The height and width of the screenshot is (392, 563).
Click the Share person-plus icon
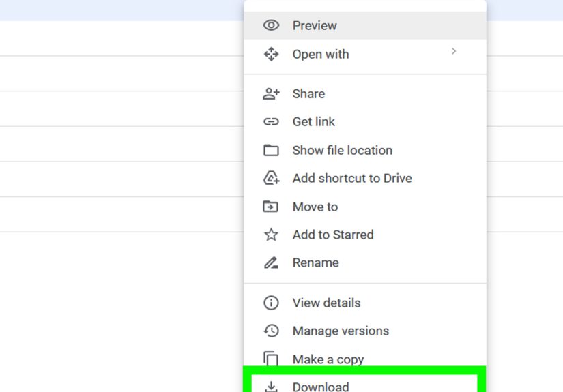click(x=271, y=93)
